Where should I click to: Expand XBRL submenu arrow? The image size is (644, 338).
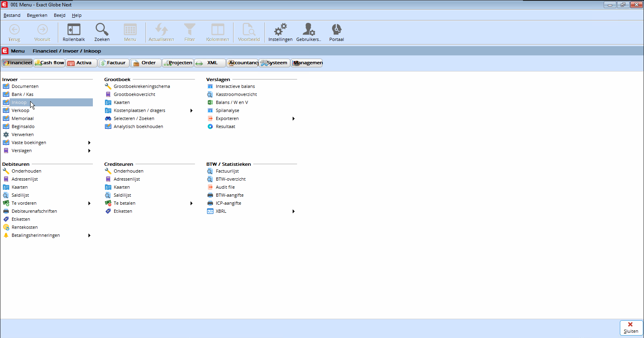pos(293,211)
